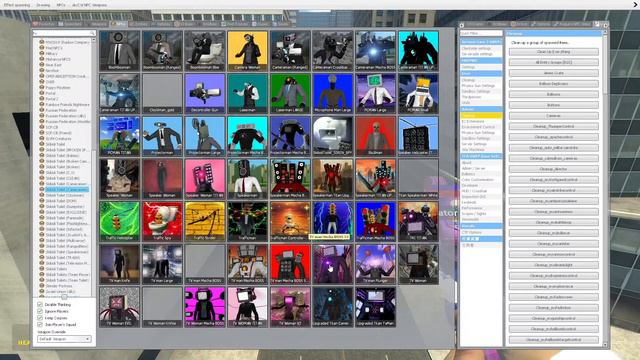Select the highlighted Cleanup entry in utilities list

coord(481,116)
